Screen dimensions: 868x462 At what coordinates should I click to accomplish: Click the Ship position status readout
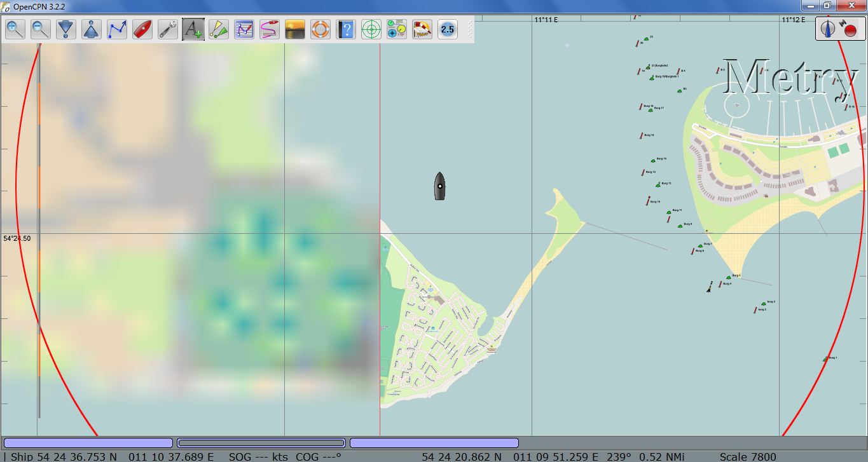(112, 456)
